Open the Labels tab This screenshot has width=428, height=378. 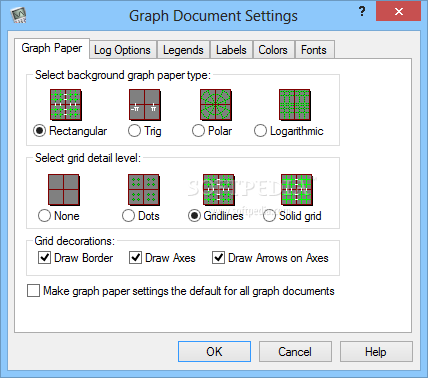[231, 50]
